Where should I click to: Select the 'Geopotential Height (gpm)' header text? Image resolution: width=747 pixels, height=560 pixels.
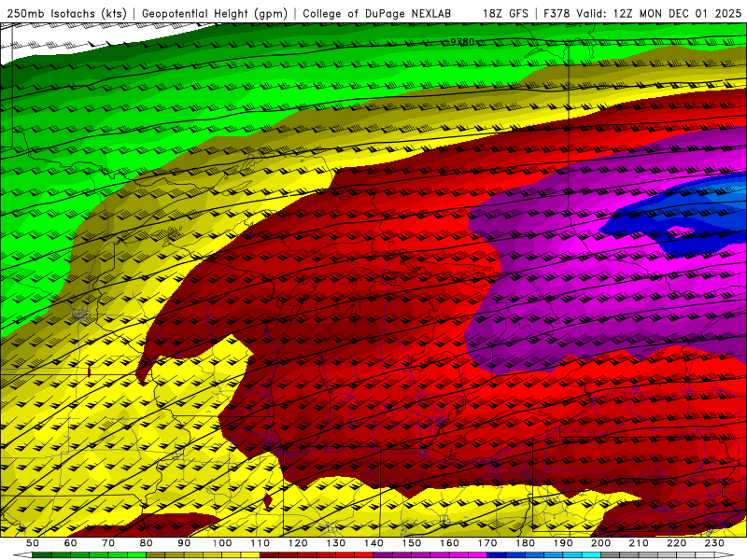click(215, 14)
